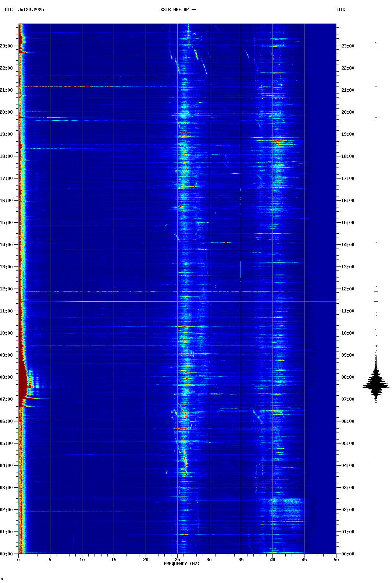Click the 16:00 label on right axis
Screen dimensions: 392x583
[348, 201]
